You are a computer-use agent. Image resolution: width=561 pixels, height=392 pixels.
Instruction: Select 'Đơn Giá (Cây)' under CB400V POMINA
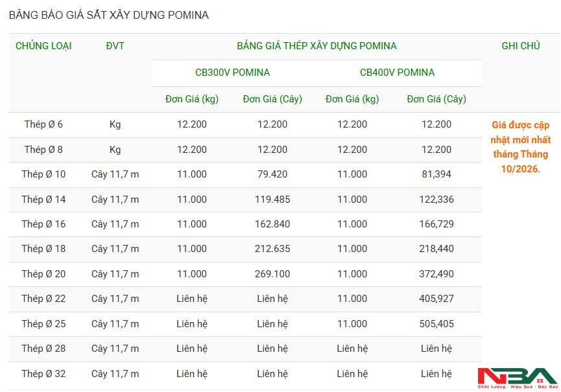[436, 99]
